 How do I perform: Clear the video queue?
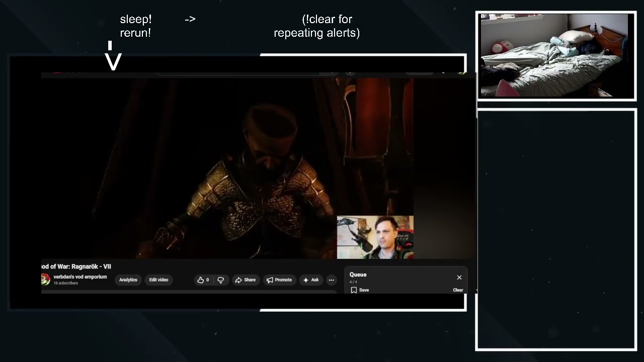[458, 290]
